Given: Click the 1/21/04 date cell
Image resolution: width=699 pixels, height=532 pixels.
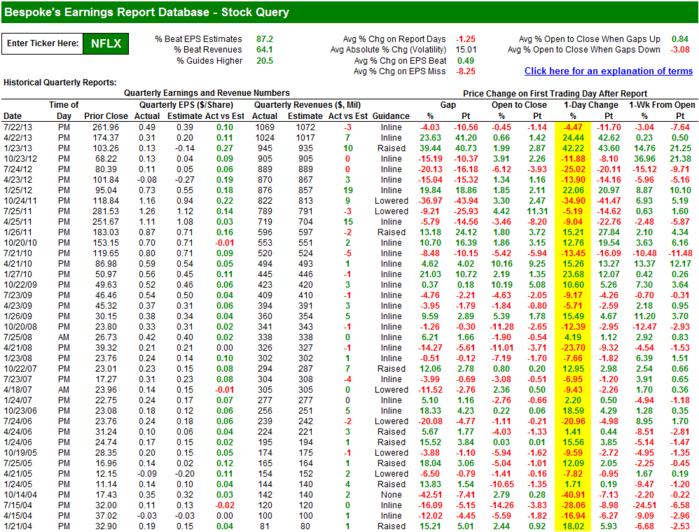Looking at the screenshot, I should (17, 526).
